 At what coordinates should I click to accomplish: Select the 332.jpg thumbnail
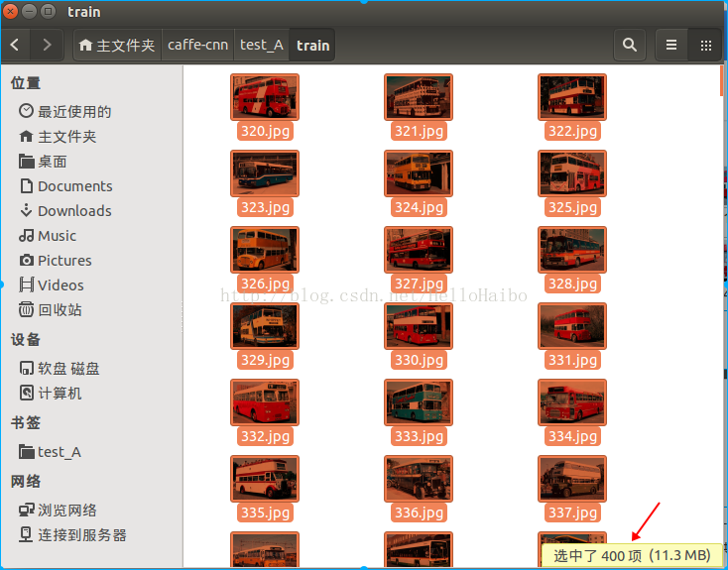tap(265, 402)
